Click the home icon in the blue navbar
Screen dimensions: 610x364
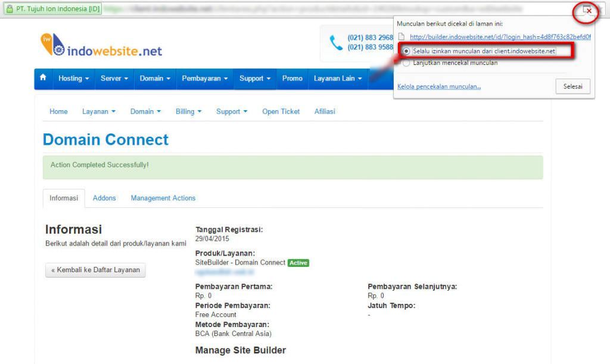coord(42,78)
